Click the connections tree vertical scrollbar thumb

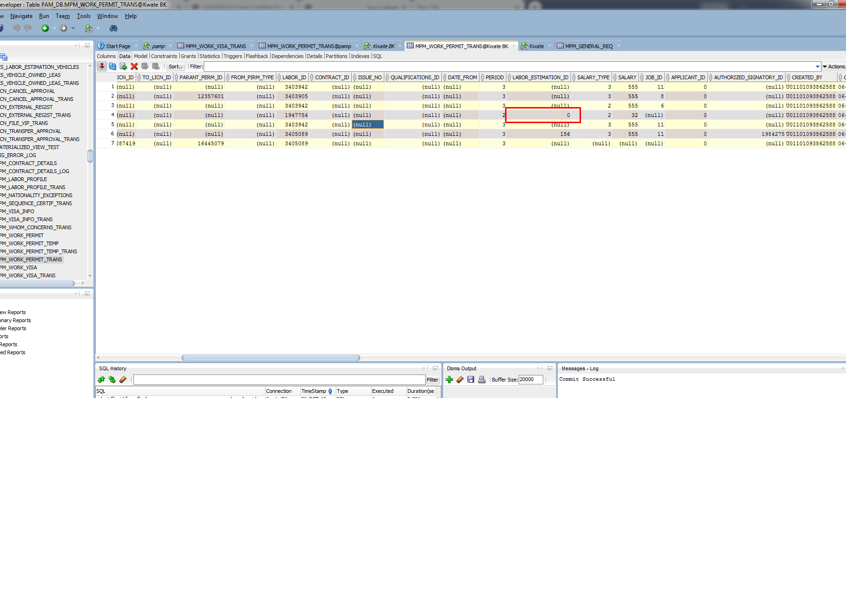[x=90, y=156]
